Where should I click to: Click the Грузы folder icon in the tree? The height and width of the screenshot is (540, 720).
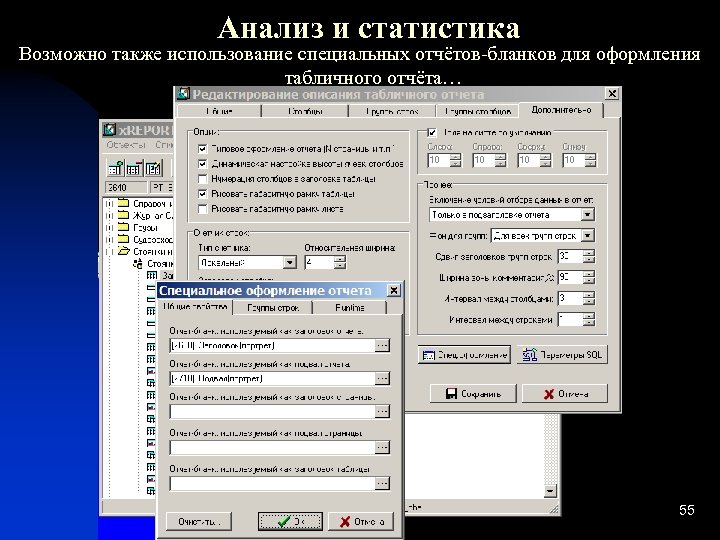pos(123,227)
